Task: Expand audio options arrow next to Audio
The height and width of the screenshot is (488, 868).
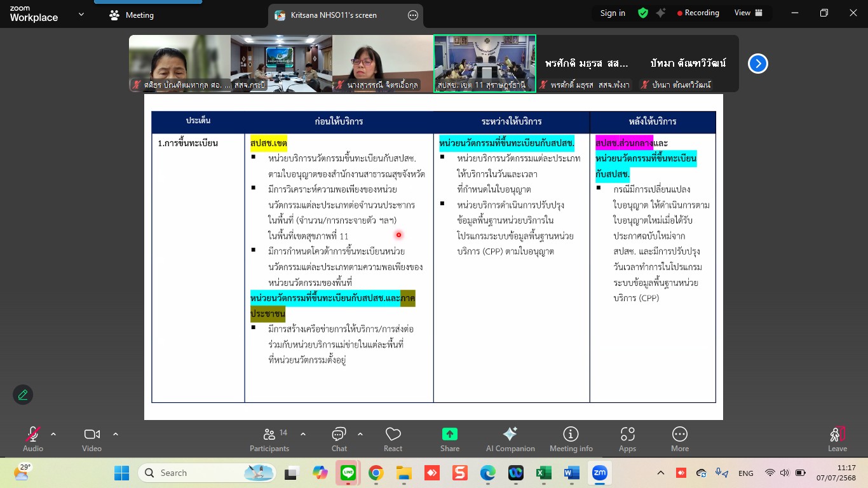Action: point(53,434)
